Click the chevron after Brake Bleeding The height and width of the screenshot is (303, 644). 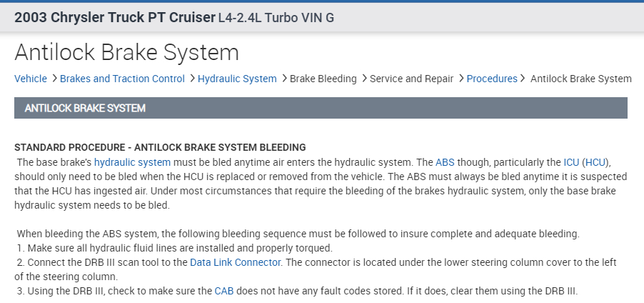coord(363,79)
